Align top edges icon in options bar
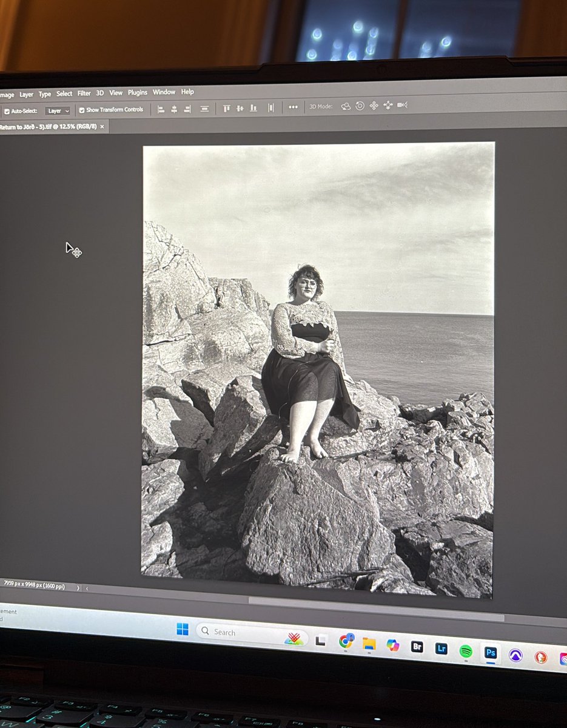This screenshot has width=567, height=728. (x=227, y=109)
